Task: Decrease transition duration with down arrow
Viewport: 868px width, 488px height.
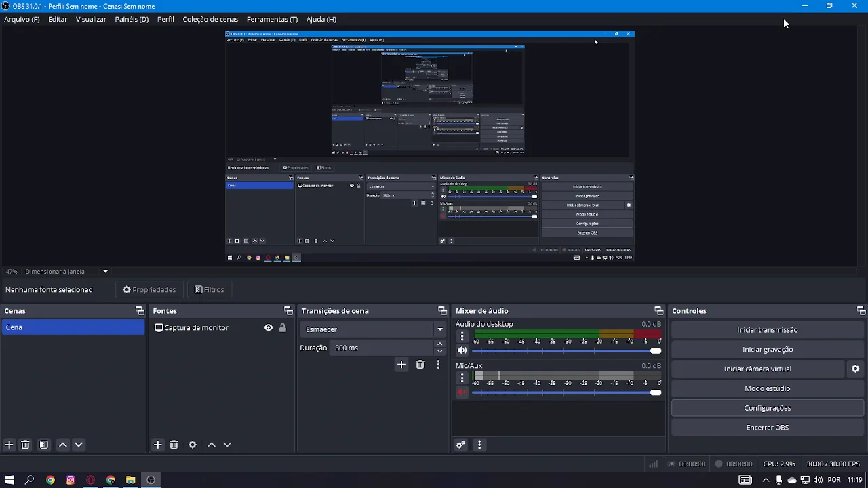Action: 439,351
